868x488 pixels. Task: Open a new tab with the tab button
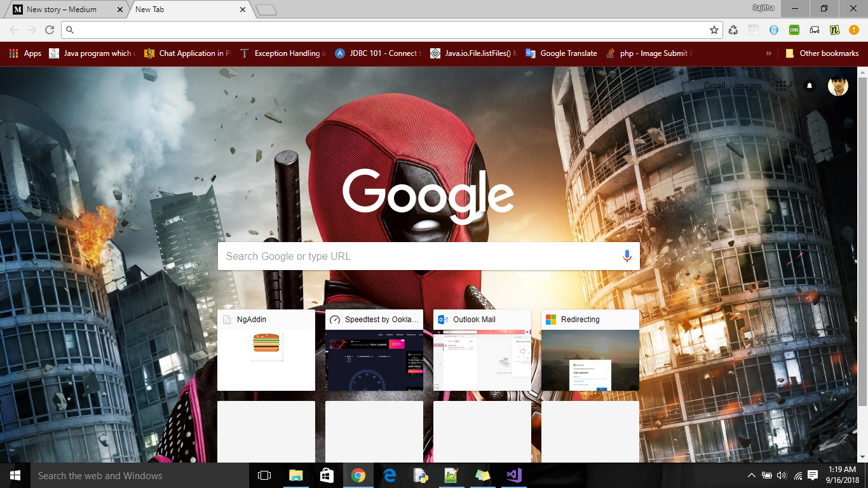tap(266, 10)
